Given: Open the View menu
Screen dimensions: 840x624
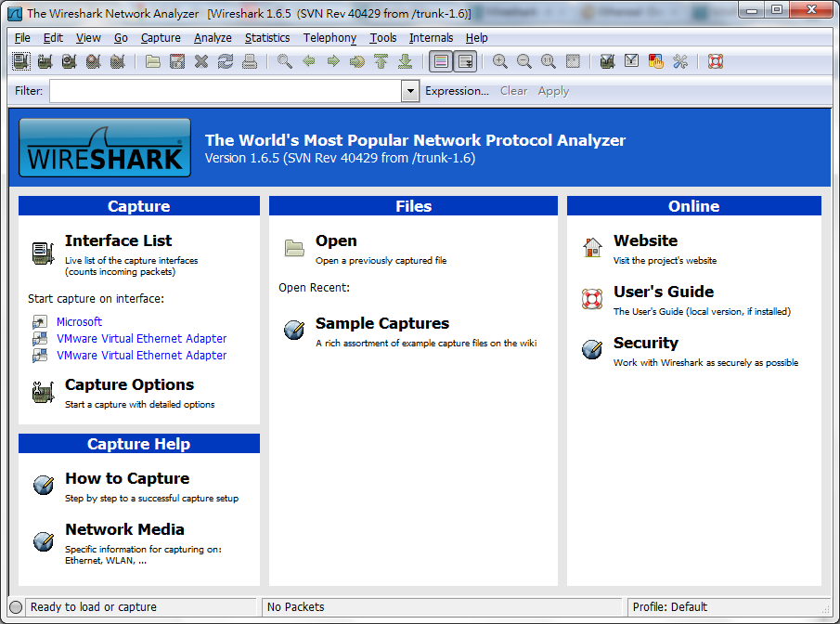Looking at the screenshot, I should coord(88,37).
